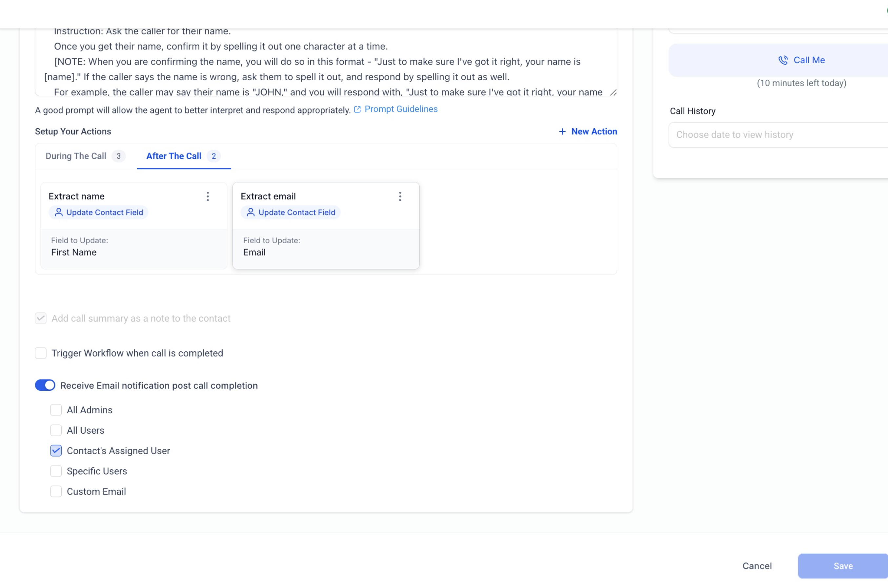888x588 pixels.
Task: Click the contact icon in Extract email badge
Action: (x=251, y=212)
